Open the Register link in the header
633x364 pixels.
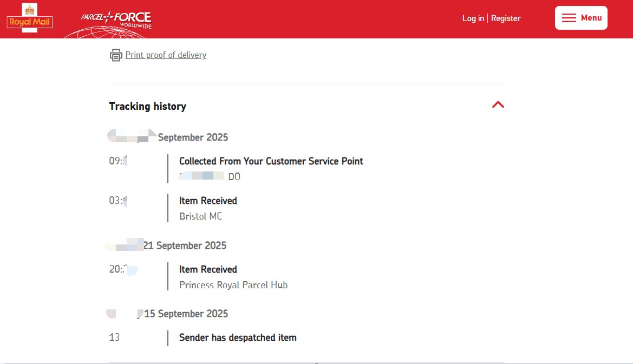click(505, 18)
